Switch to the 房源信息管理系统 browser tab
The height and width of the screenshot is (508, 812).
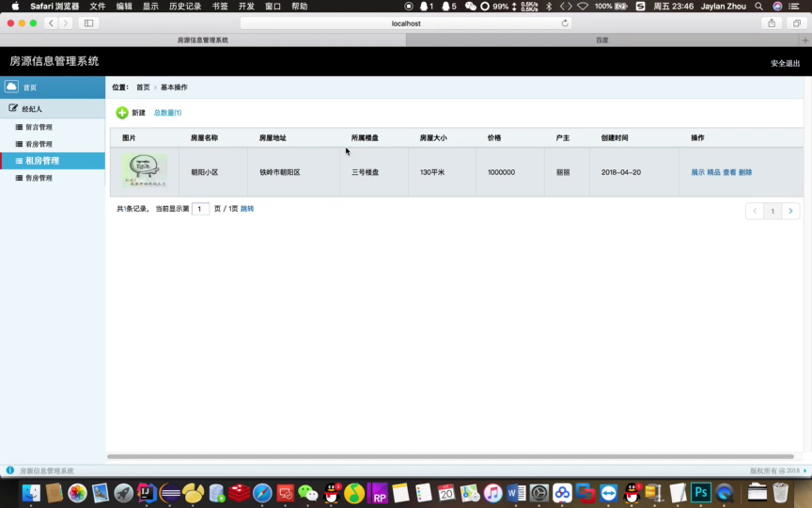[203, 40]
